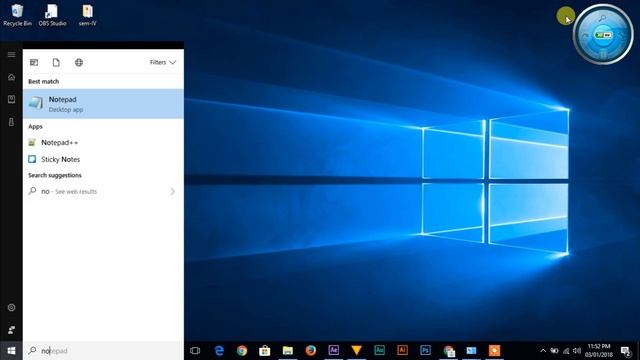Open Microsoft Store from taskbar

click(264, 351)
